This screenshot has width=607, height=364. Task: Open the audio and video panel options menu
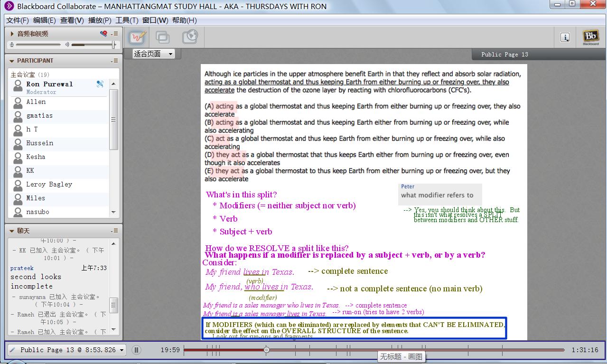[114, 34]
